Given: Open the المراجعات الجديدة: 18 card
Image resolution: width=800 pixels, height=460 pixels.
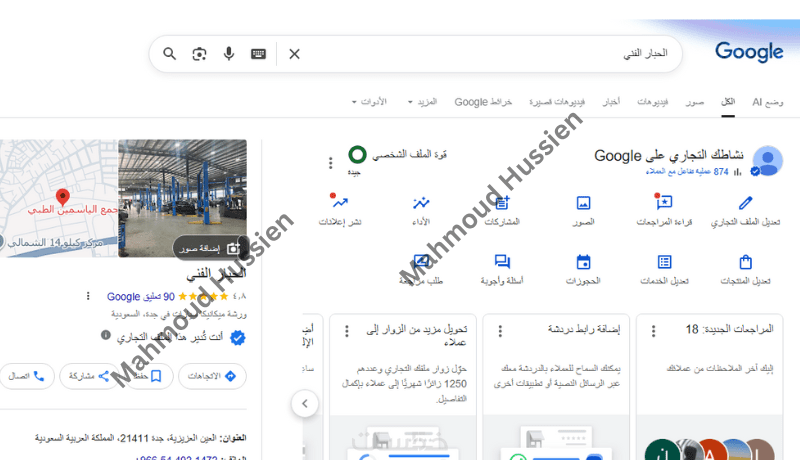Looking at the screenshot, I should (x=730, y=329).
